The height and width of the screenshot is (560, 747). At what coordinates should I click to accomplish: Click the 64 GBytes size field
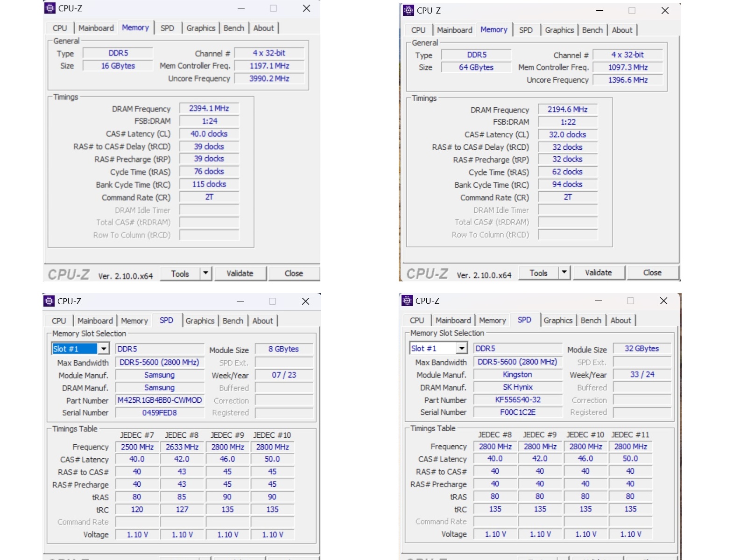tap(476, 67)
